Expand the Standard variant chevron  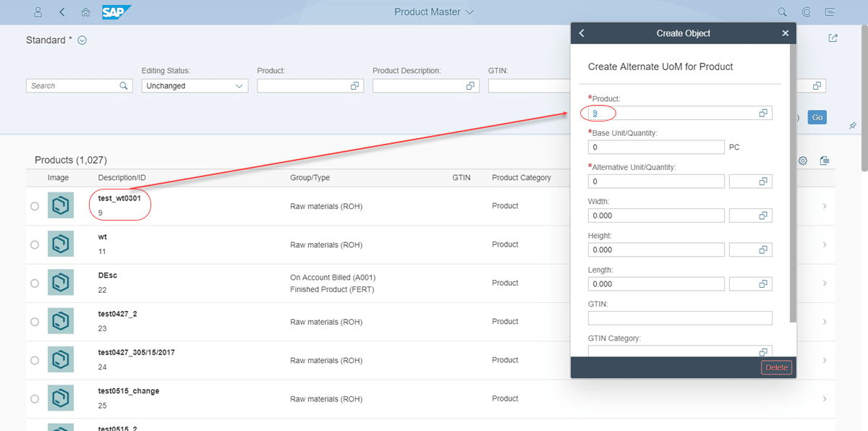82,40
